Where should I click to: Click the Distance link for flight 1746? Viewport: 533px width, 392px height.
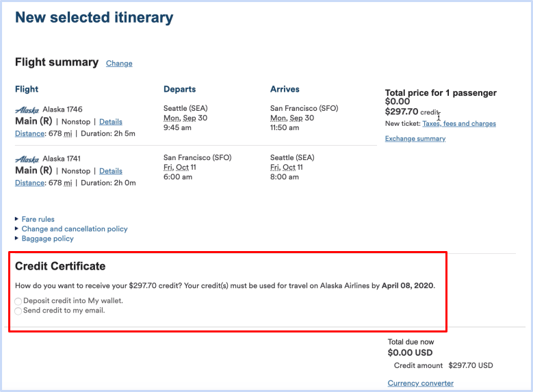[29, 133]
